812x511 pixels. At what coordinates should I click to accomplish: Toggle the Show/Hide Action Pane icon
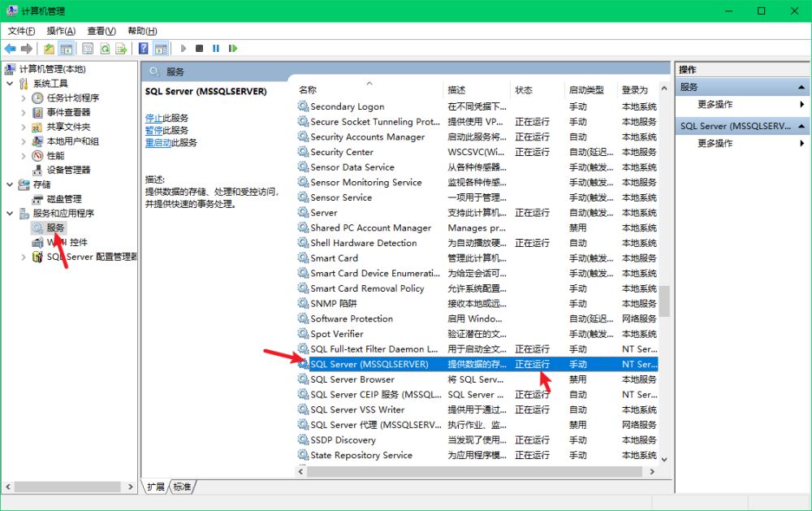point(161,49)
